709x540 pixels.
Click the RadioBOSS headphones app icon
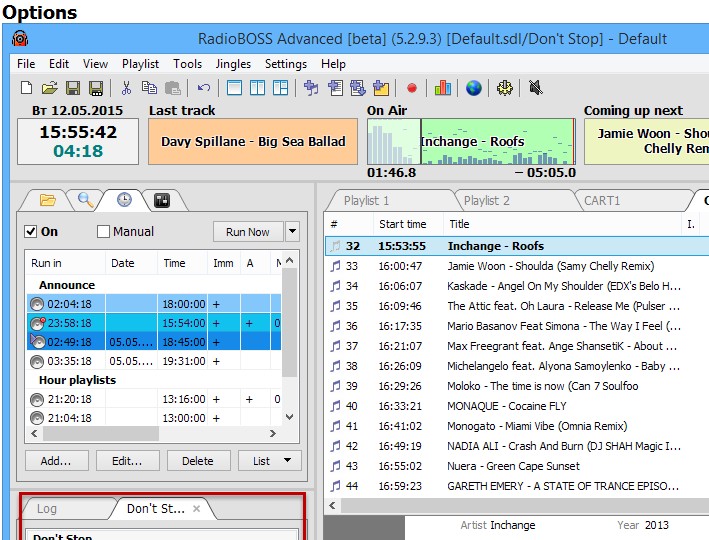20,39
